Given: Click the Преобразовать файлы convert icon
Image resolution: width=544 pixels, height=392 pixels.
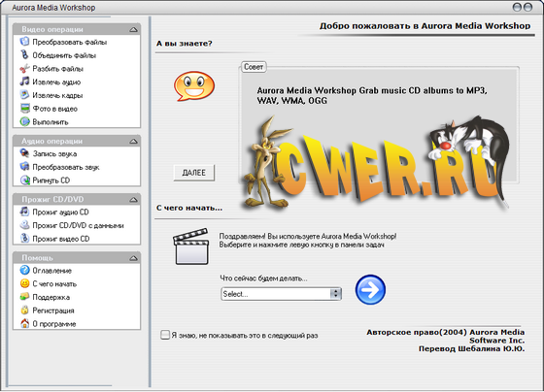Looking at the screenshot, I should click(24, 42).
